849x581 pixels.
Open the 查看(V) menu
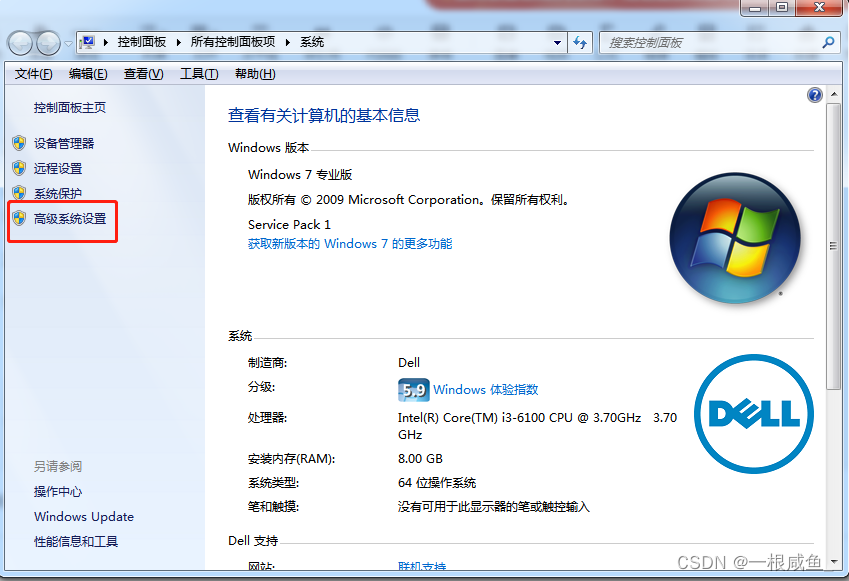click(143, 74)
